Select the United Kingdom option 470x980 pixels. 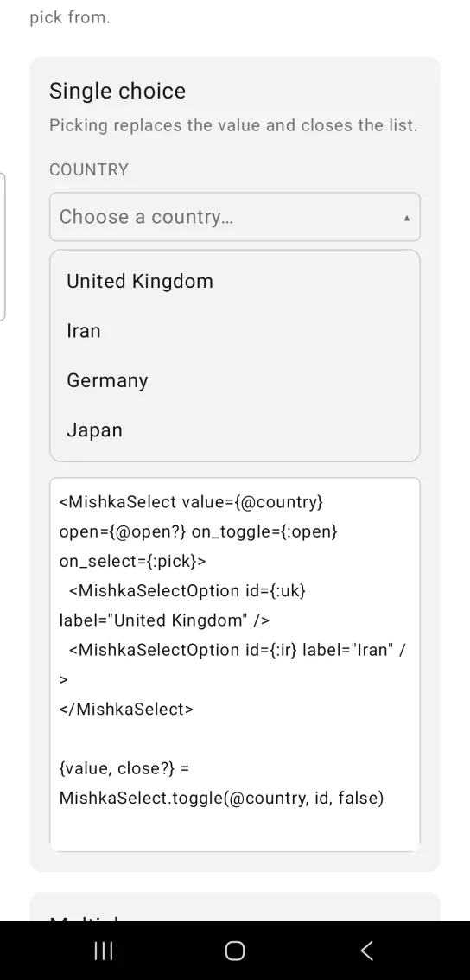(x=234, y=281)
